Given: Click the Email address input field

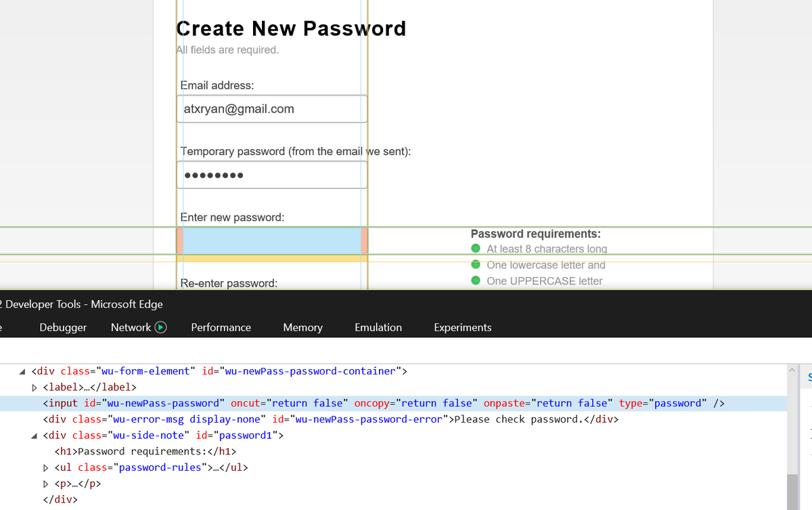Looking at the screenshot, I should tap(272, 109).
